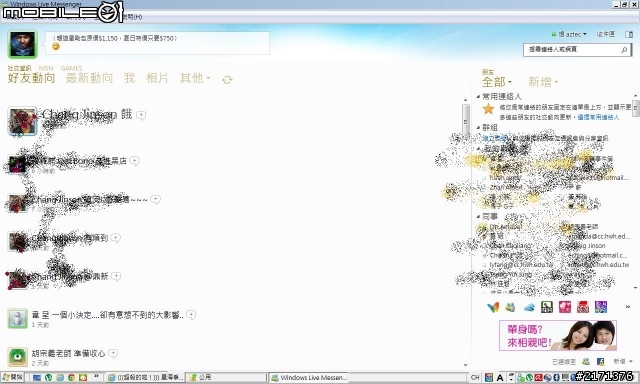Open the 全部 friends filter dropdown
The height and width of the screenshot is (384, 640).
pos(497,82)
